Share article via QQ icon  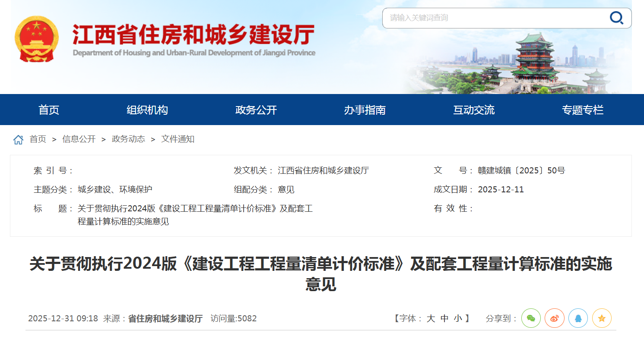click(578, 318)
